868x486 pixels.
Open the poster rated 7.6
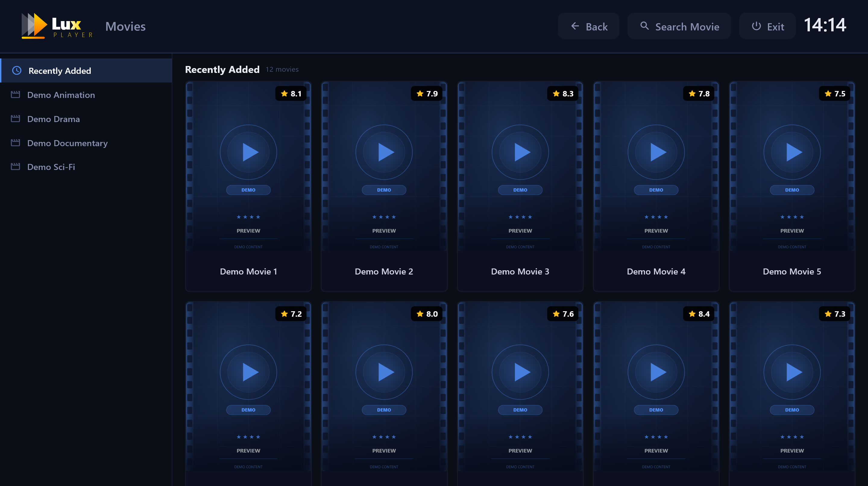(520, 386)
